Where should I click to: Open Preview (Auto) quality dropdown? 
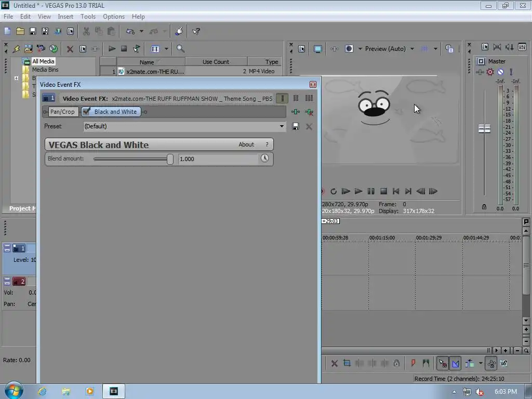[412, 49]
